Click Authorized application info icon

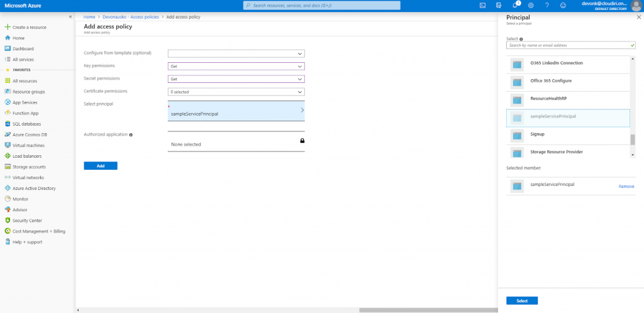click(131, 135)
